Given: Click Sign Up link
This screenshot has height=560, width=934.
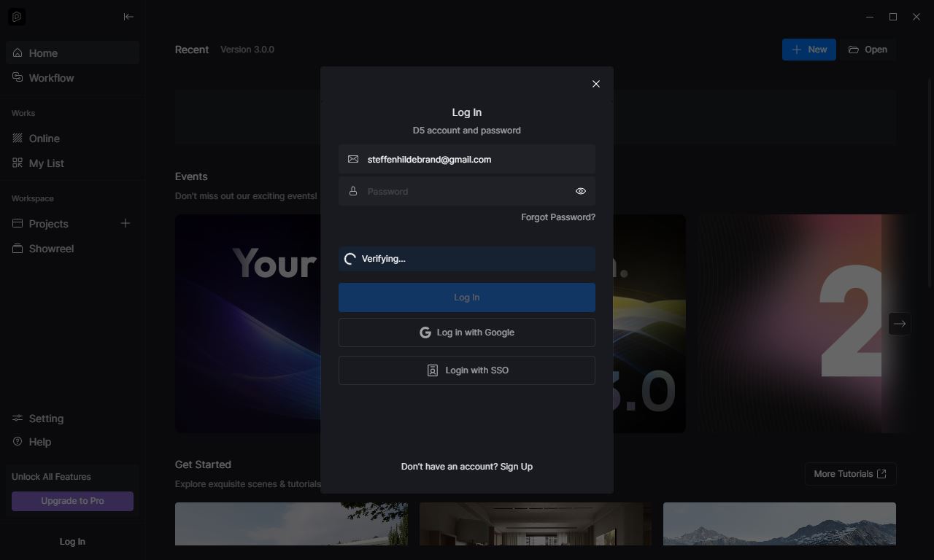Looking at the screenshot, I should [x=517, y=467].
